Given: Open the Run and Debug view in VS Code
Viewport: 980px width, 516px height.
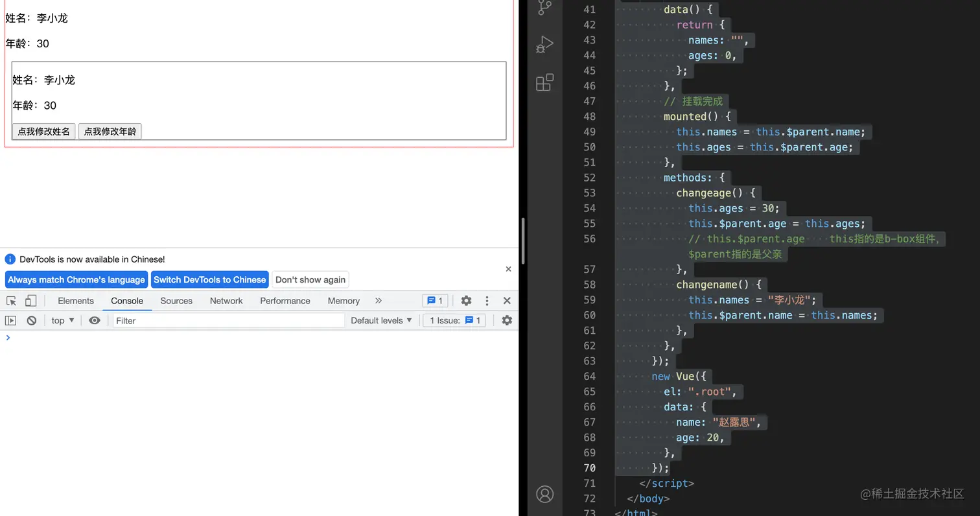Looking at the screenshot, I should click(544, 45).
